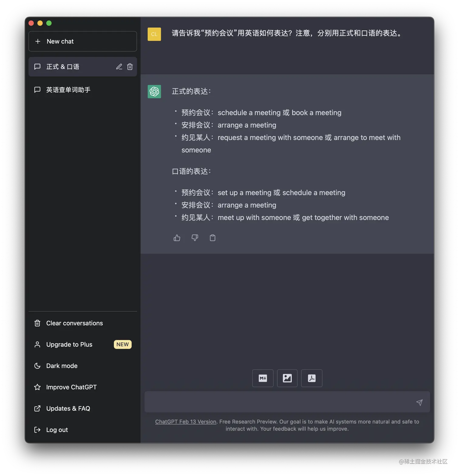The height and width of the screenshot is (476, 459).
Task: Click Log out in the sidebar
Action: click(x=83, y=430)
